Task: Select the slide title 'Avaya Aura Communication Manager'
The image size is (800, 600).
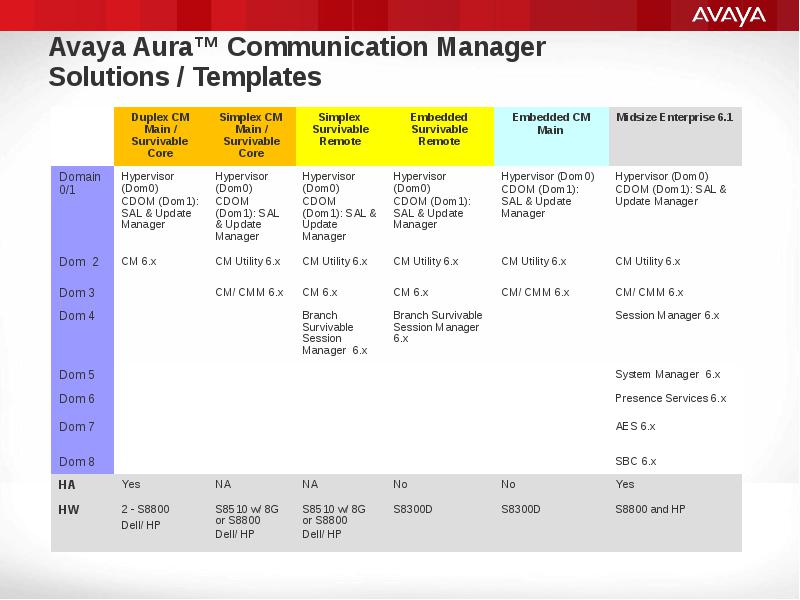Action: click(x=297, y=47)
